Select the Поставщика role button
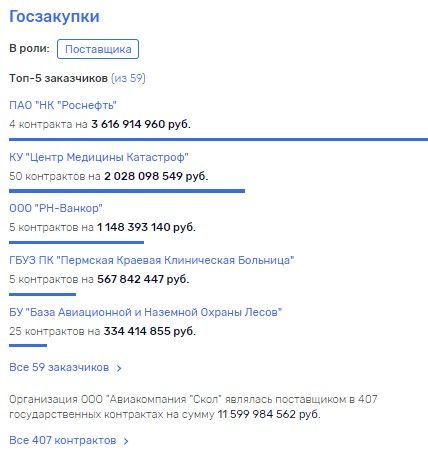Image resolution: width=428 pixels, height=453 pixels. [x=98, y=49]
